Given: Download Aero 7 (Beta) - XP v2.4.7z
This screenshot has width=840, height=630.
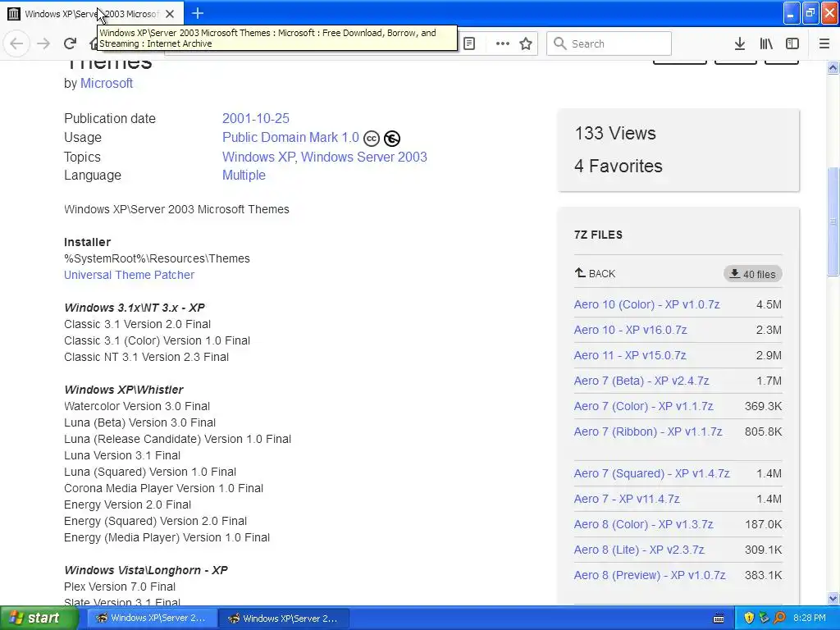Looking at the screenshot, I should [x=641, y=381].
